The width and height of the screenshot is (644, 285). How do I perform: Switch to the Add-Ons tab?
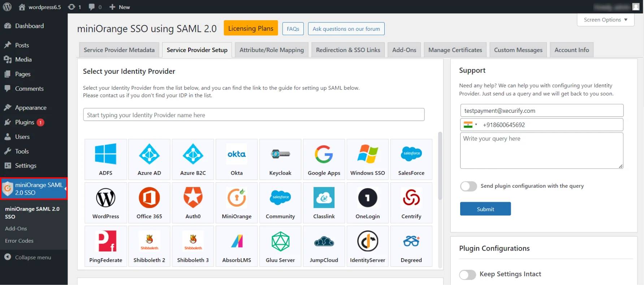[x=404, y=50]
